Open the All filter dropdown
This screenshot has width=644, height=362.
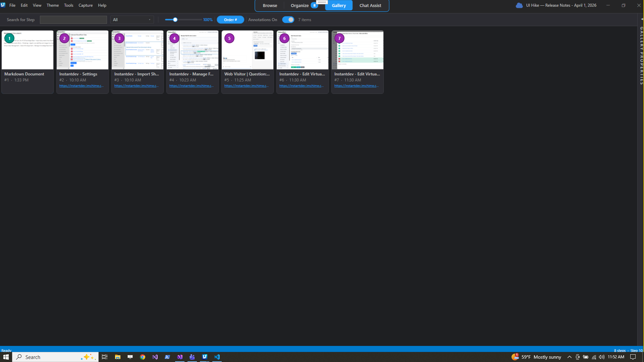click(132, 20)
